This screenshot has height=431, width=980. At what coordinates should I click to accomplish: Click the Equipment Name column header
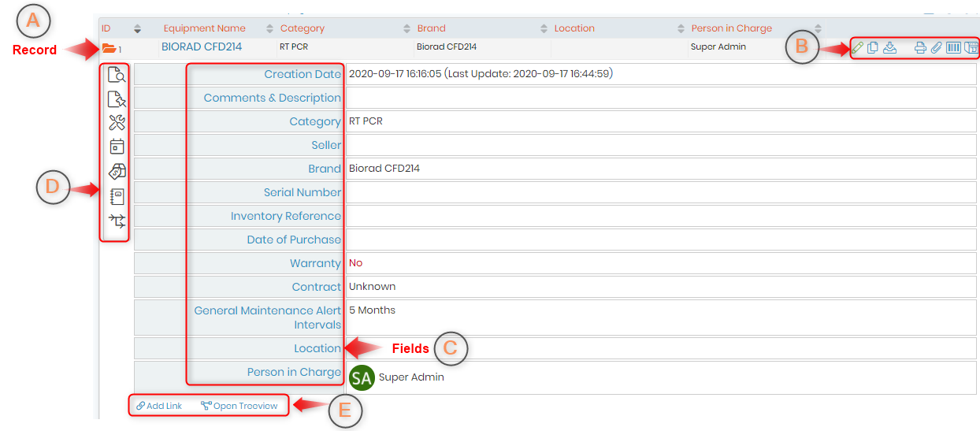coord(205,28)
